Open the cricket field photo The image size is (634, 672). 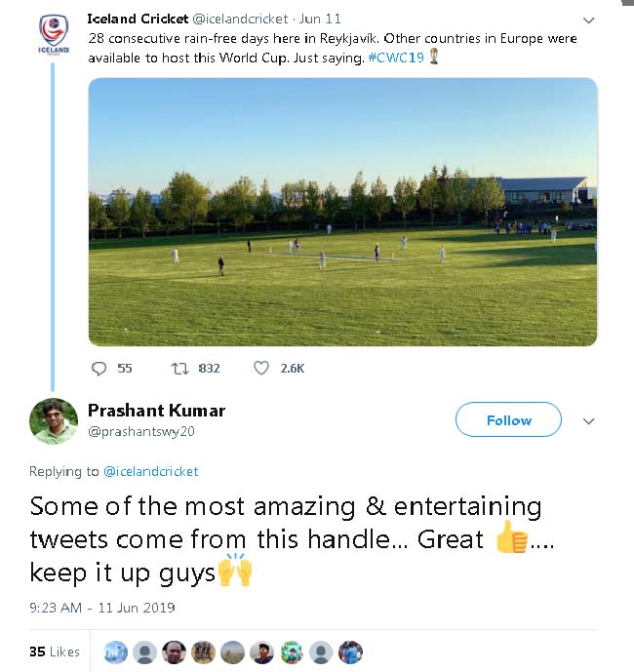tap(342, 212)
